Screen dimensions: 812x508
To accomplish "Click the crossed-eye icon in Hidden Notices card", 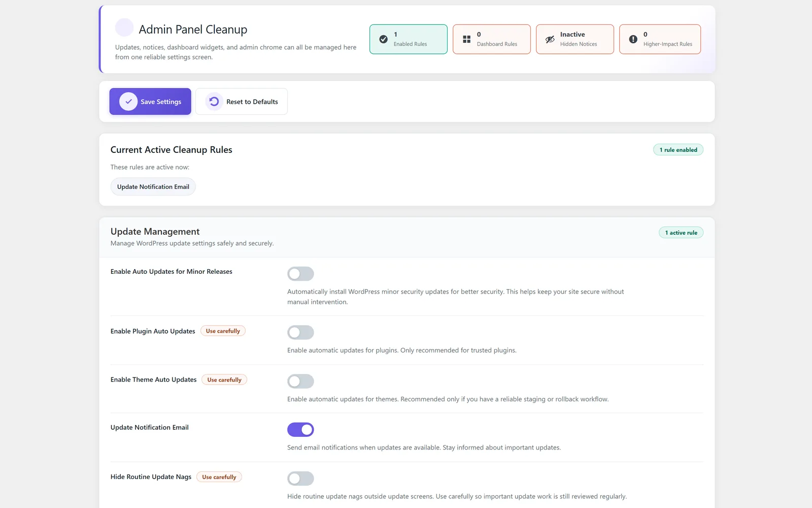I will 550,39.
